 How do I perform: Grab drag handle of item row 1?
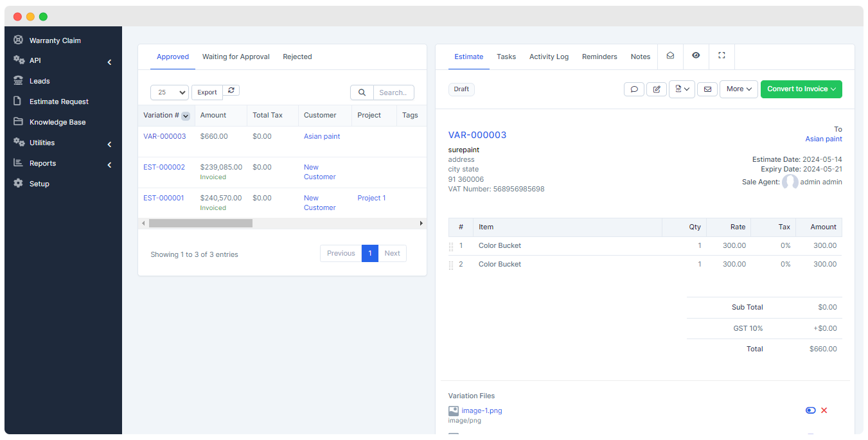(x=451, y=246)
